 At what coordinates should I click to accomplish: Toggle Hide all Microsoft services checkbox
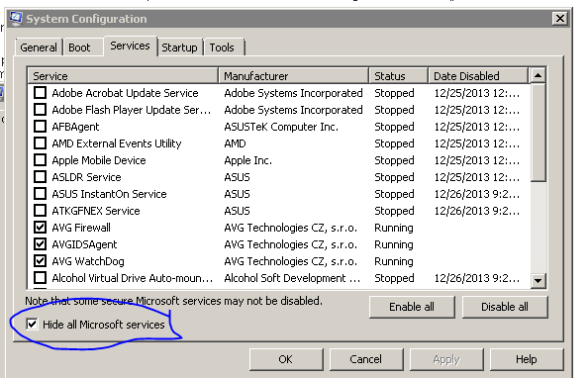(33, 324)
